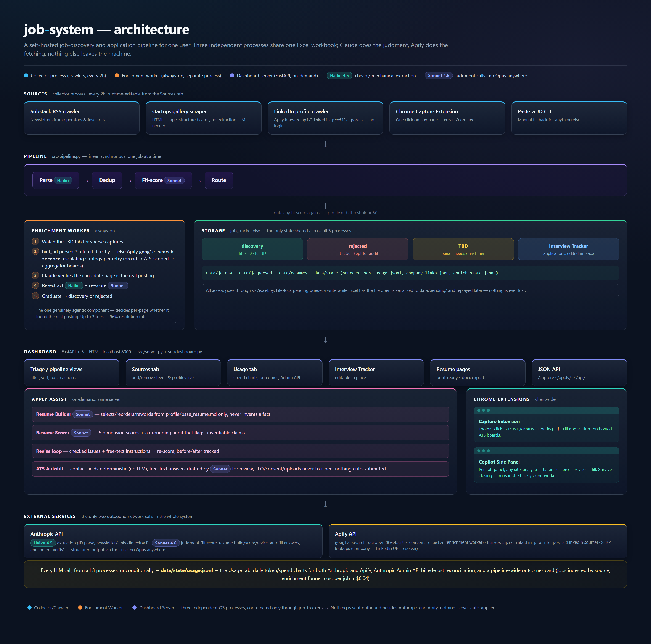The width and height of the screenshot is (651, 644).
Task: Select the Revise loop row
Action: click(240, 451)
